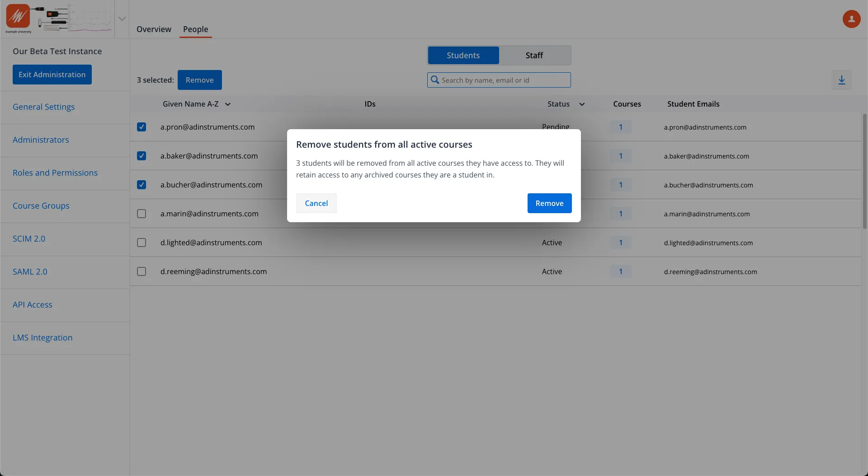The height and width of the screenshot is (476, 868).
Task: Click the student list vertical scrollbar
Action: click(x=864, y=172)
